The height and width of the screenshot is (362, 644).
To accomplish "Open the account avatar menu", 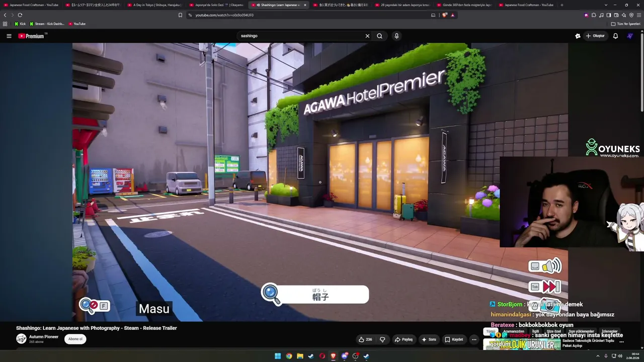I will 630,36.
